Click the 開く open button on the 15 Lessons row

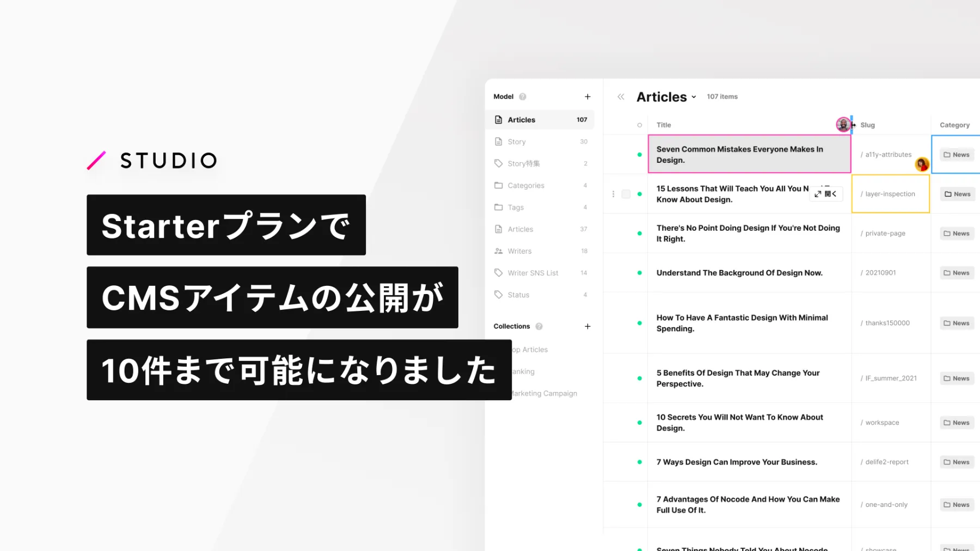coord(826,194)
